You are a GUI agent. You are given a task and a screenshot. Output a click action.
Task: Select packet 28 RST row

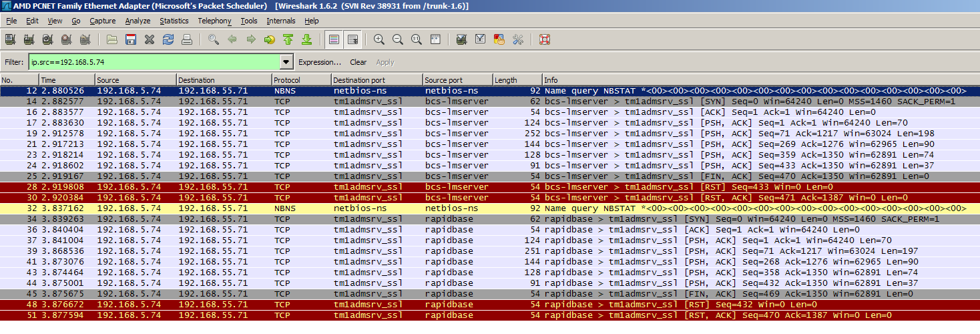coord(490,187)
